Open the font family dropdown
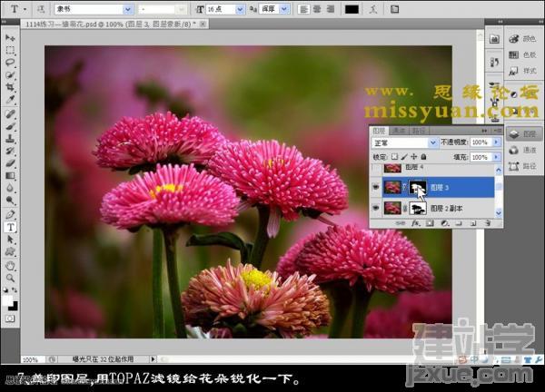The image size is (545, 392). coord(128,9)
